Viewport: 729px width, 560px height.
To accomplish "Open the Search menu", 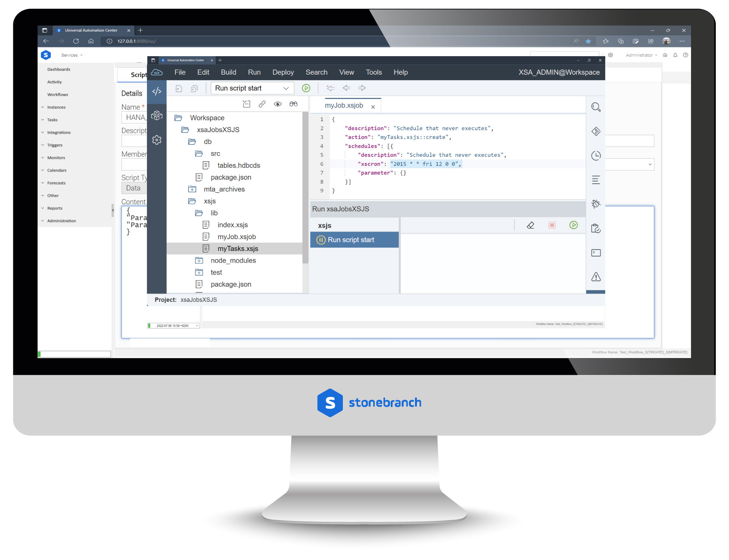I will pyautogui.click(x=317, y=72).
